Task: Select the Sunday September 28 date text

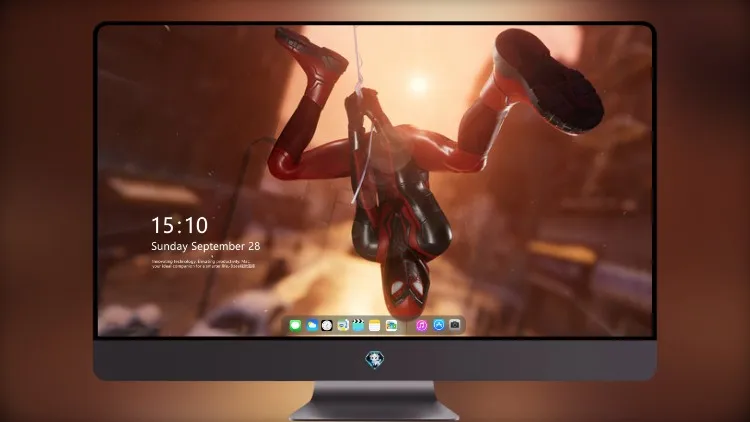Action: click(206, 246)
